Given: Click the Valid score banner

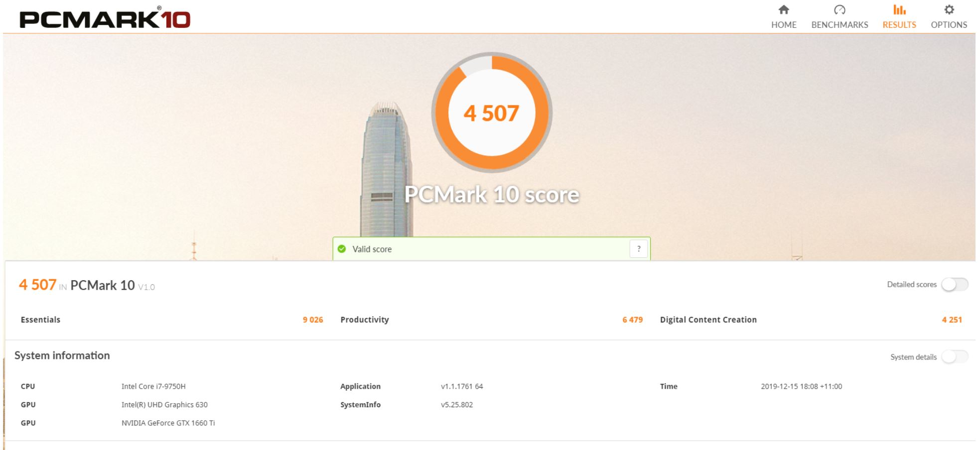Looking at the screenshot, I should click(x=492, y=248).
